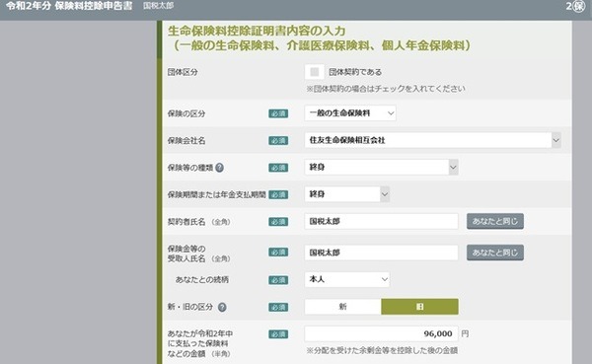Click the 必須 badge beside 保険の区分

pyautogui.click(x=278, y=113)
